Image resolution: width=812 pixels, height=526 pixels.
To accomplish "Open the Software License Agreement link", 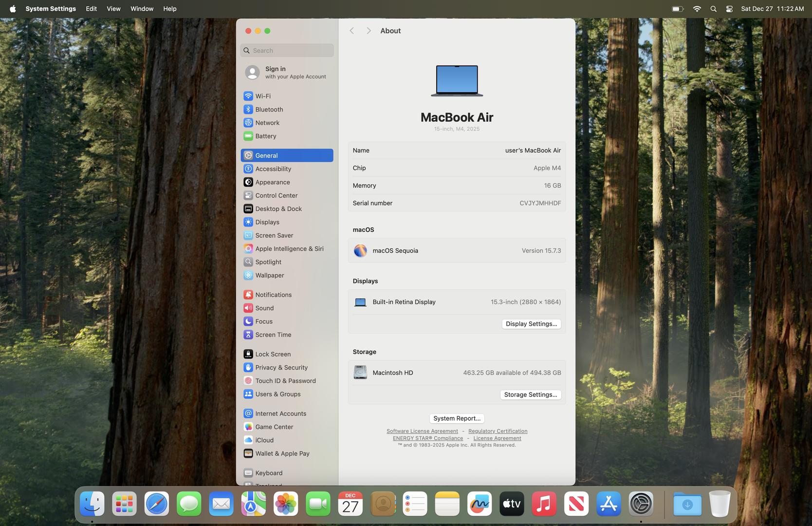I will 422,431.
